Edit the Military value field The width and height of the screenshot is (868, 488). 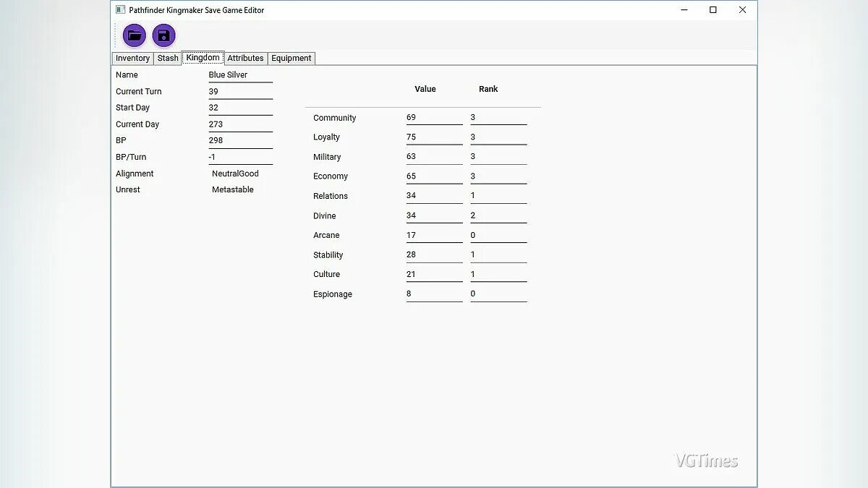[x=435, y=157]
